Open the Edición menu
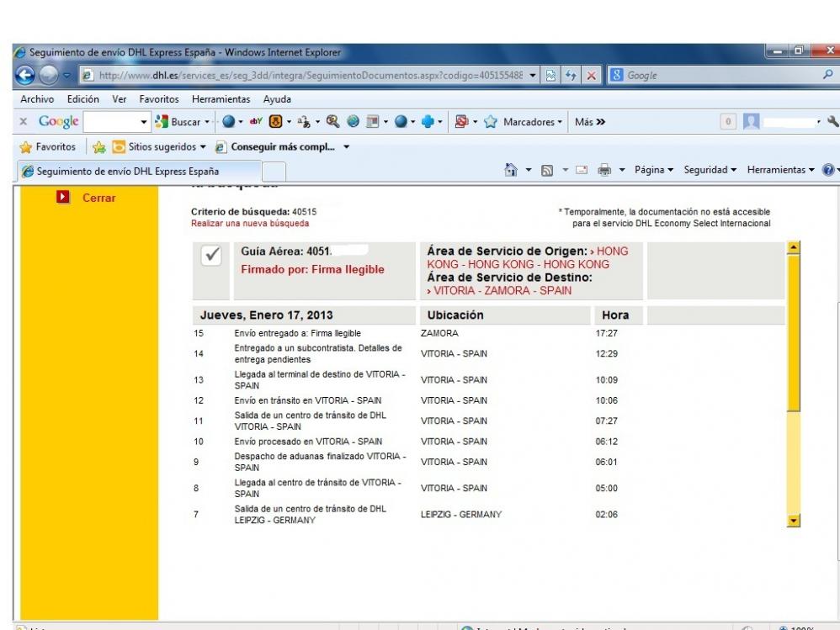 pyautogui.click(x=83, y=99)
